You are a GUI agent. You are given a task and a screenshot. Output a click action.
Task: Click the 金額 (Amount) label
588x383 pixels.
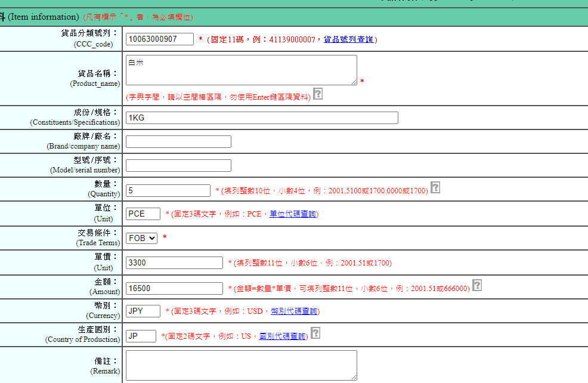[x=104, y=286]
